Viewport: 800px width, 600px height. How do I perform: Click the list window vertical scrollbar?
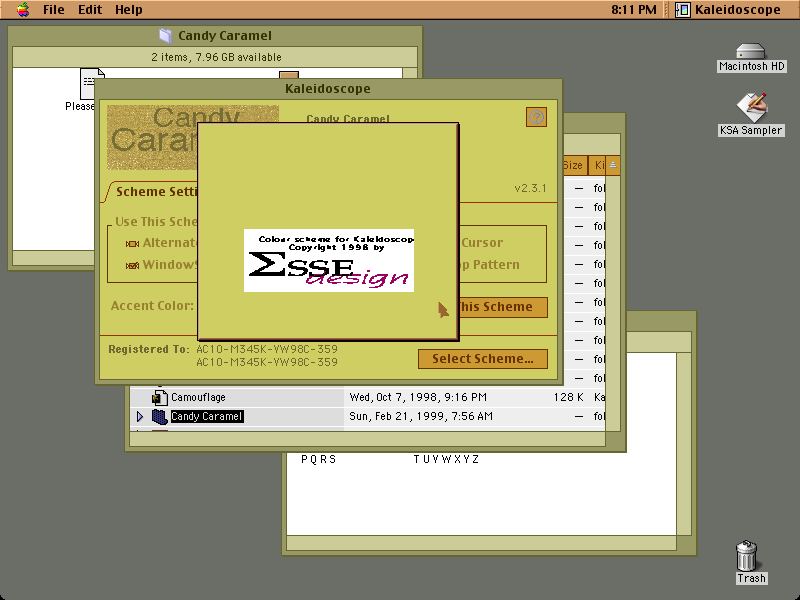click(613, 303)
